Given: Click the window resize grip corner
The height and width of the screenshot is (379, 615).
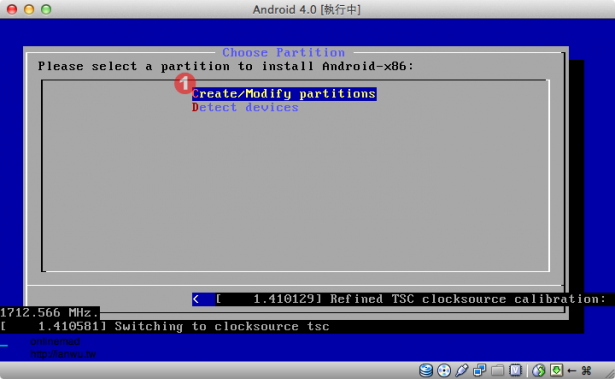Looking at the screenshot, I should coord(610,374).
